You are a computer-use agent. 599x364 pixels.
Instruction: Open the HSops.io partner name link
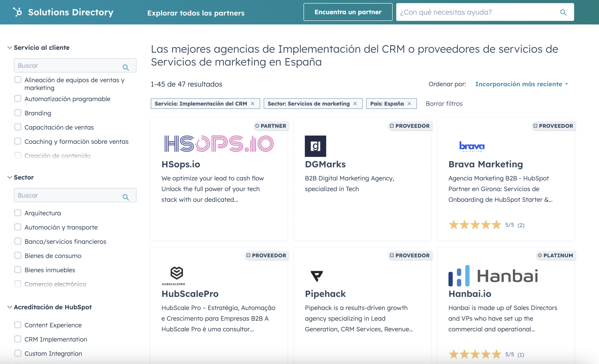click(181, 164)
